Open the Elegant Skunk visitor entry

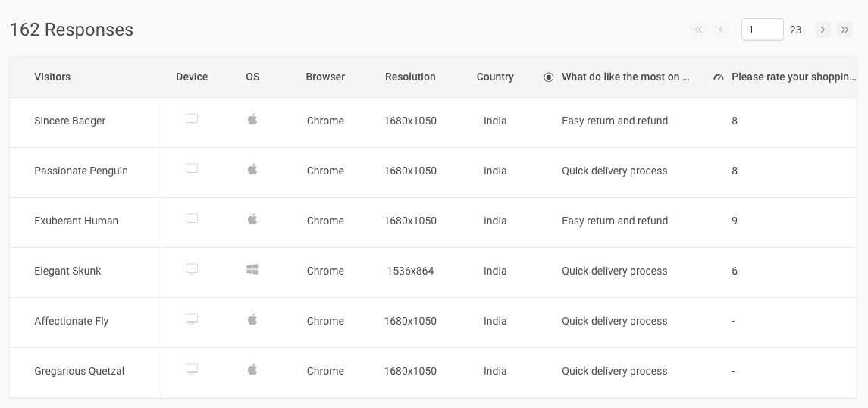67,271
